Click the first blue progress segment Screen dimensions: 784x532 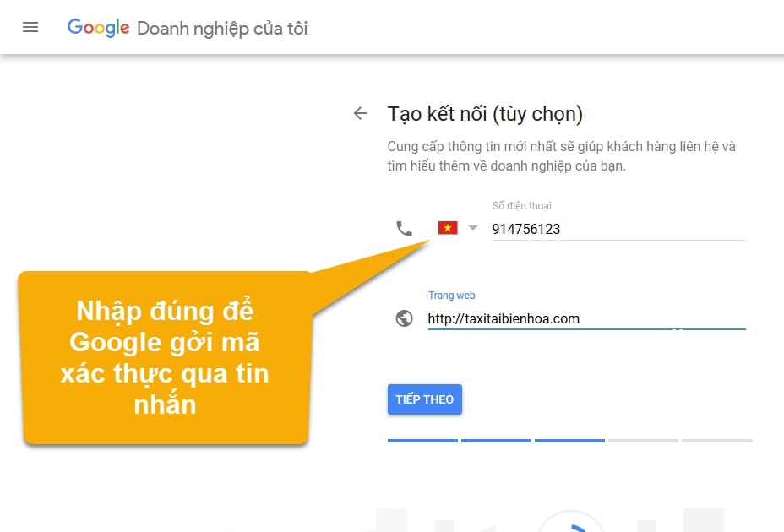422,441
